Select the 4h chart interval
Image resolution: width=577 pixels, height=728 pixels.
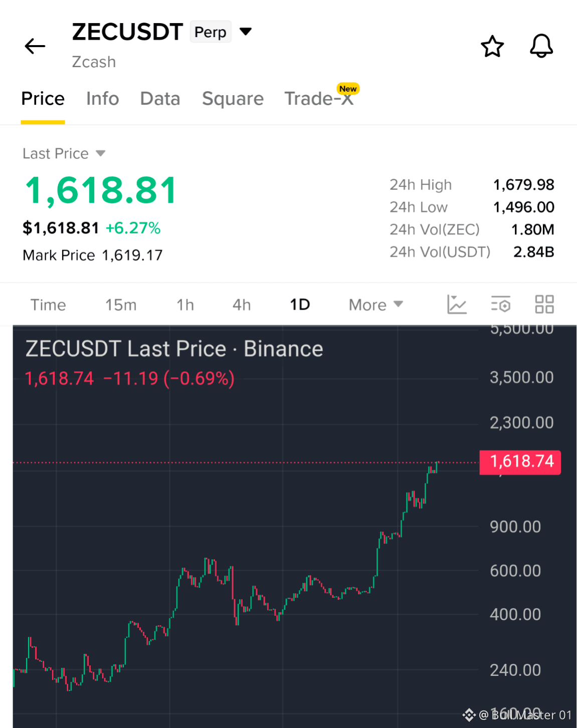241,305
